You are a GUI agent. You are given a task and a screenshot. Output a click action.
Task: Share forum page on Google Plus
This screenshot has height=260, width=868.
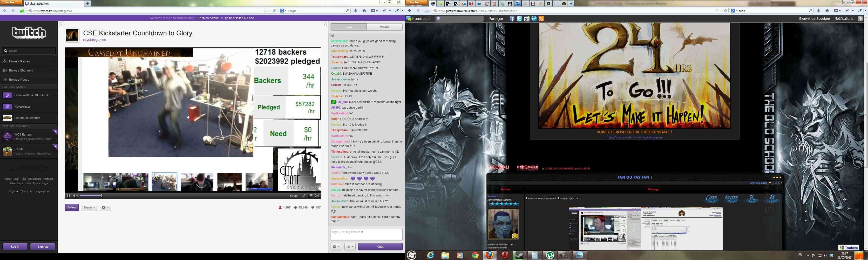click(x=527, y=19)
